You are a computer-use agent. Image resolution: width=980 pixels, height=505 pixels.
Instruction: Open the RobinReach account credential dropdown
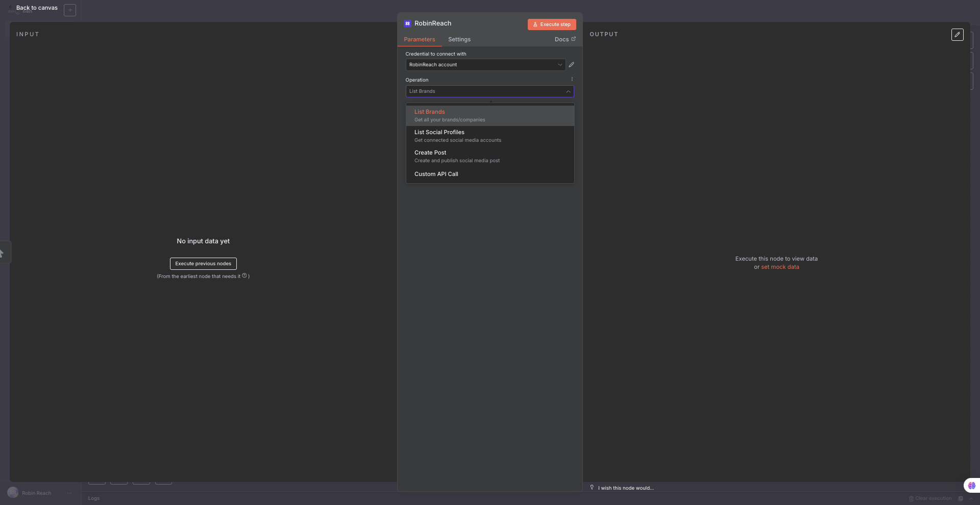(x=485, y=65)
